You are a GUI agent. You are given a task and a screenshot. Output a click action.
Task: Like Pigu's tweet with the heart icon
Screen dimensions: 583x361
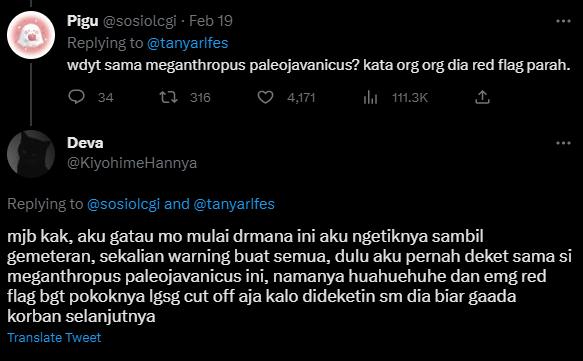click(265, 97)
